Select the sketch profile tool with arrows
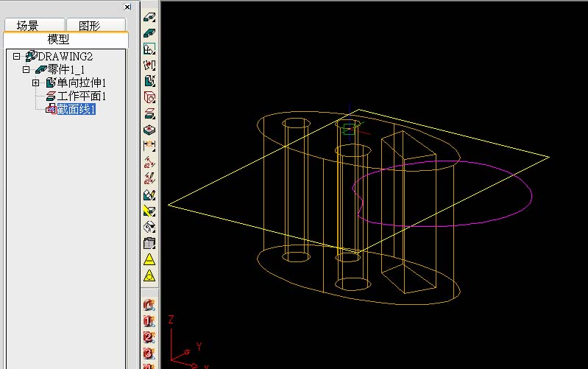588x369 pixels. pyautogui.click(x=149, y=49)
